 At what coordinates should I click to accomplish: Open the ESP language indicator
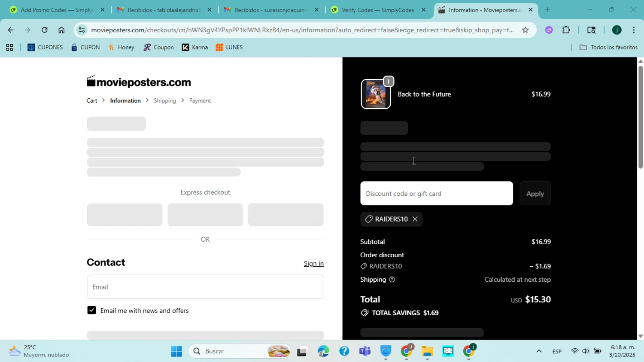tap(557, 352)
